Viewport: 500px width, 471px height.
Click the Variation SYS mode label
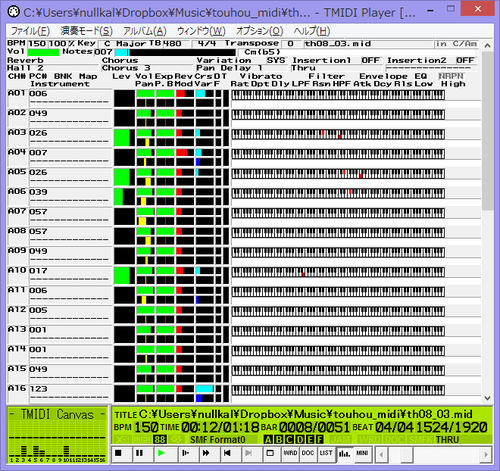(276, 60)
